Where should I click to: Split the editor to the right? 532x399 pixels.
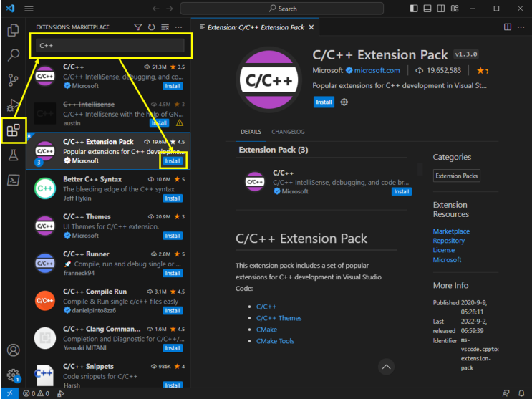click(508, 27)
